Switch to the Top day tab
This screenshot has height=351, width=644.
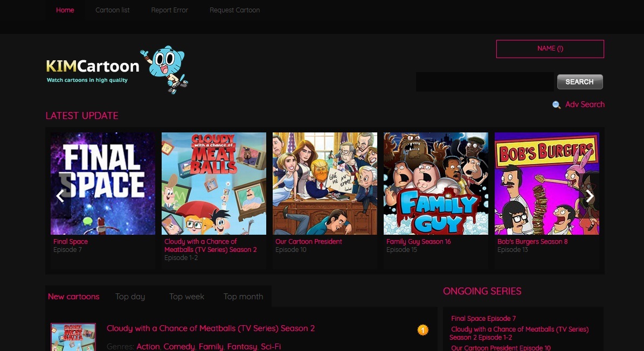click(x=130, y=297)
